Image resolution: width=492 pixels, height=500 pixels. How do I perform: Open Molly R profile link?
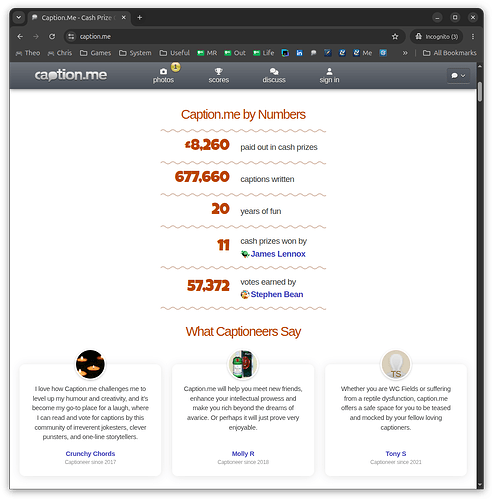click(x=243, y=454)
